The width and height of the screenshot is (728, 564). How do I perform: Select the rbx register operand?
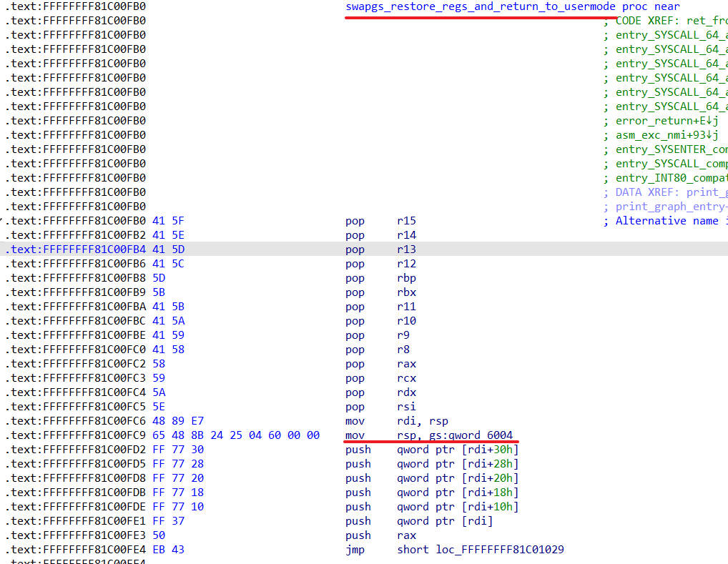click(406, 292)
